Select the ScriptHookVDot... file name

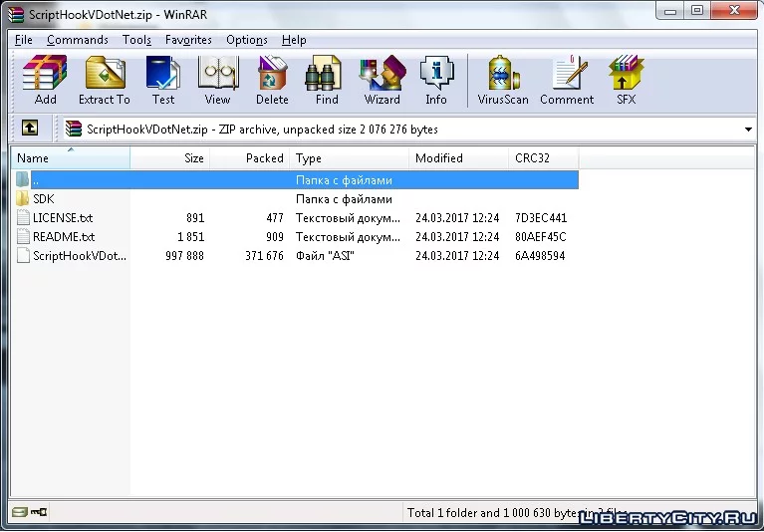(x=80, y=256)
